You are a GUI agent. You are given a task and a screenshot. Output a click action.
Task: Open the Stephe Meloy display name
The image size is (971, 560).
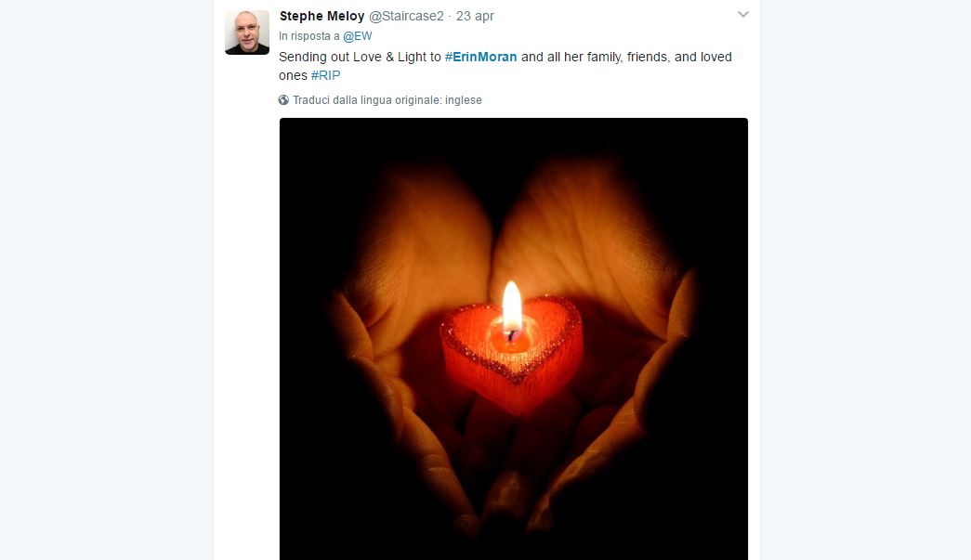(x=321, y=16)
